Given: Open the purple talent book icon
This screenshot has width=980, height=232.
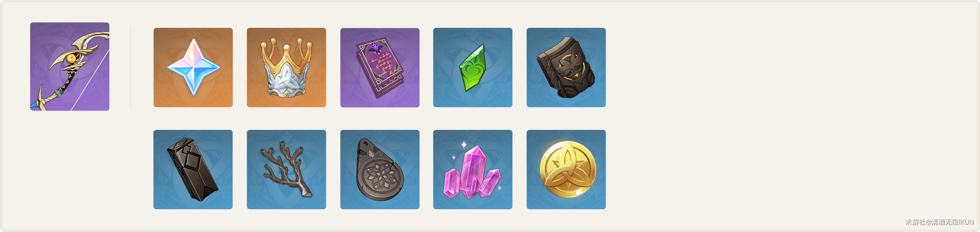Looking at the screenshot, I should pyautogui.click(x=380, y=67).
